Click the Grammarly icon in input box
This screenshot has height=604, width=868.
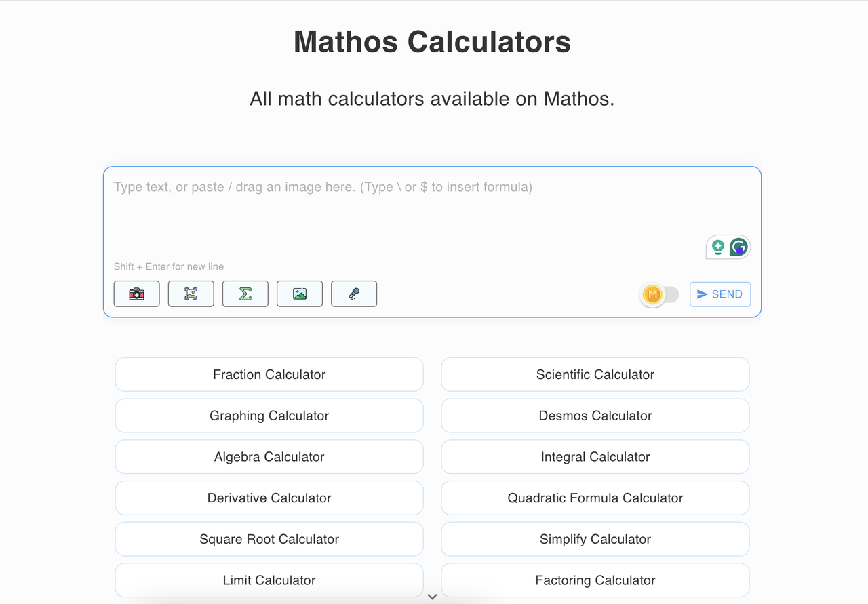pos(738,248)
